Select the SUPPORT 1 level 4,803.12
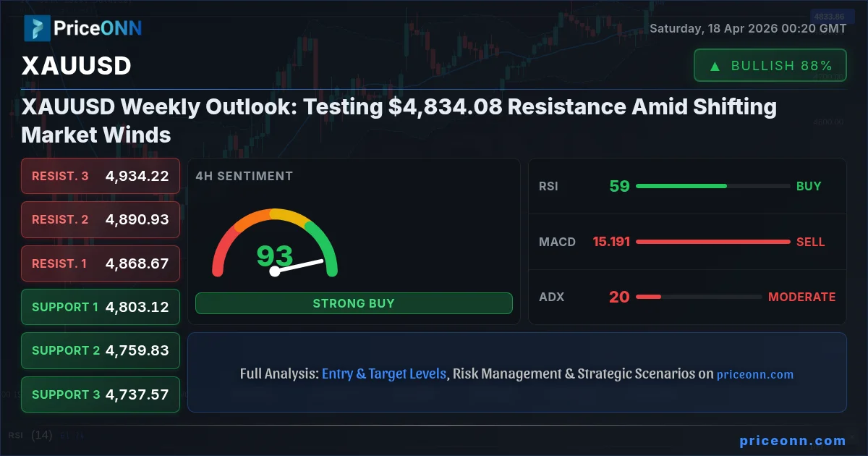This screenshot has height=456, width=868. [101, 307]
